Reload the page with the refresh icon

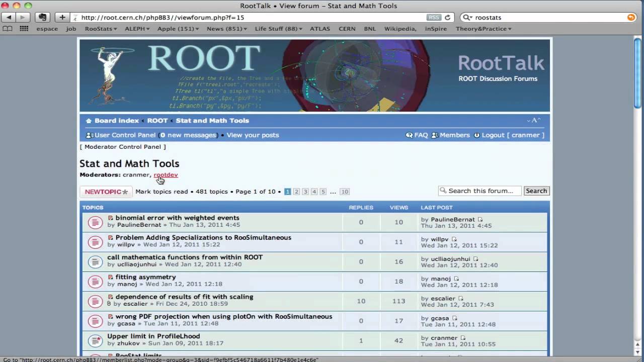(447, 17)
